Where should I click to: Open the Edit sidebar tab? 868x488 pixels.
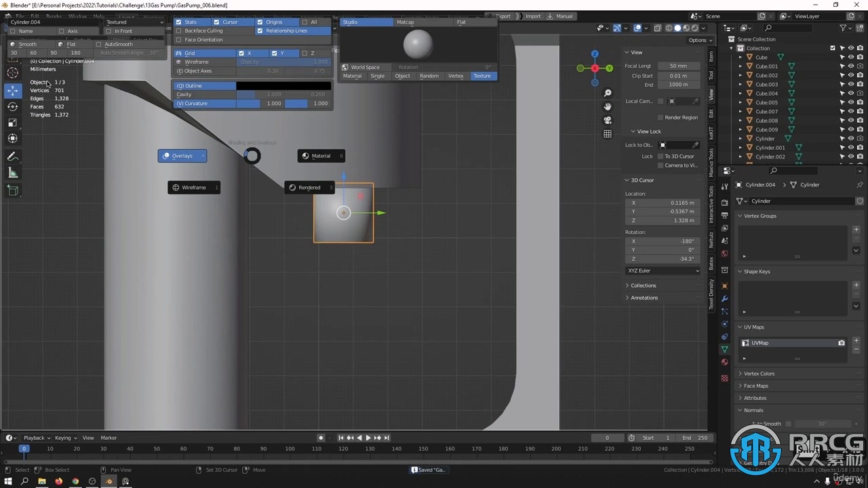coord(711,113)
